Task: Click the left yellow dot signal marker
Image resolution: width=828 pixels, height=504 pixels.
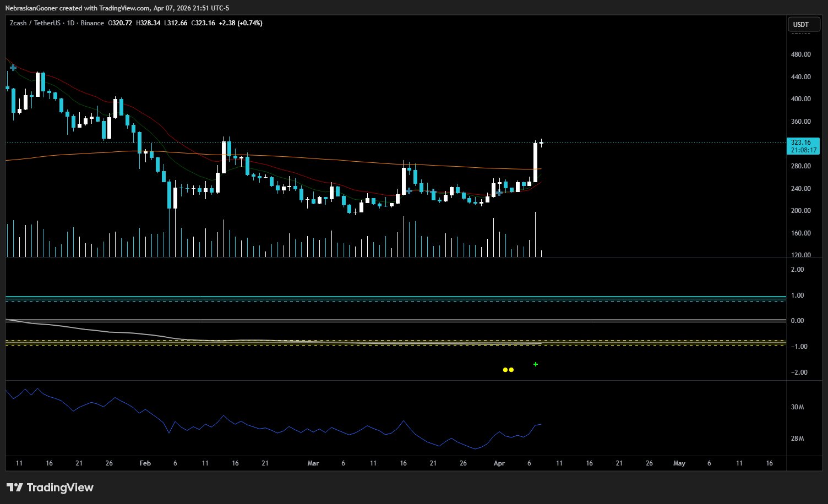Action: pos(505,370)
